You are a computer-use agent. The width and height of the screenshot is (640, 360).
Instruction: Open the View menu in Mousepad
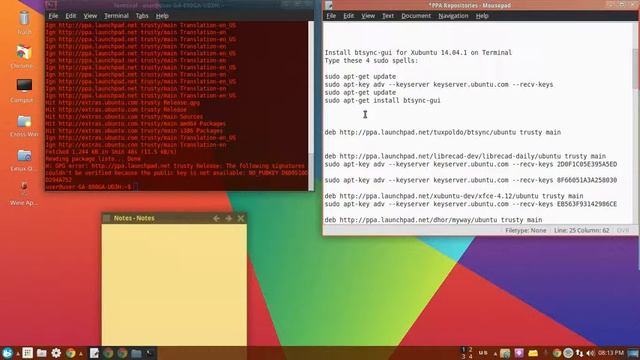pos(368,16)
